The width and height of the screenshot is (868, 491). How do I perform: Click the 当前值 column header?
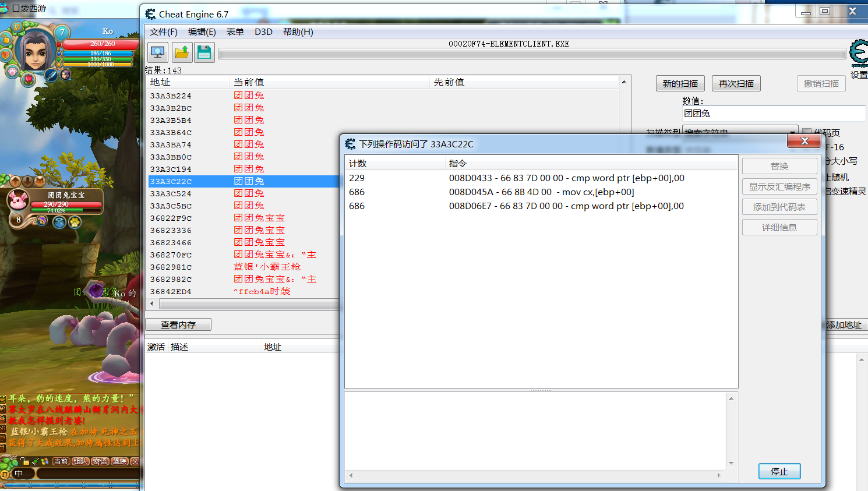(x=330, y=82)
